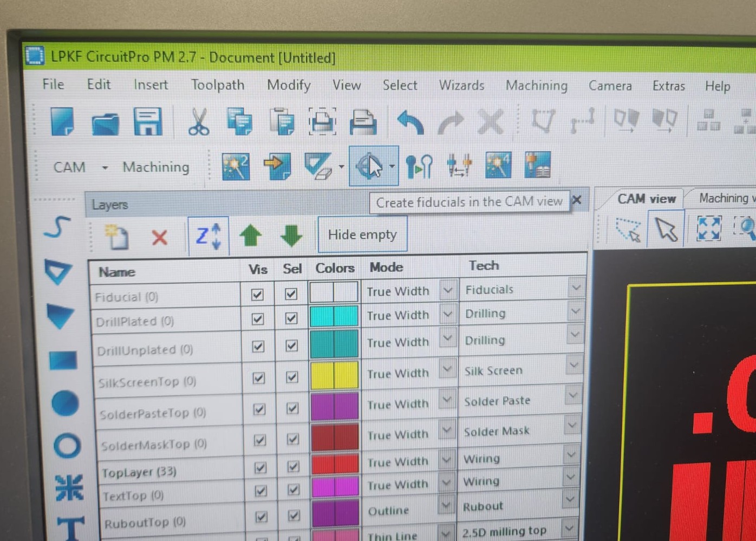Click the New document icon
This screenshot has height=541, width=756.
coord(62,121)
